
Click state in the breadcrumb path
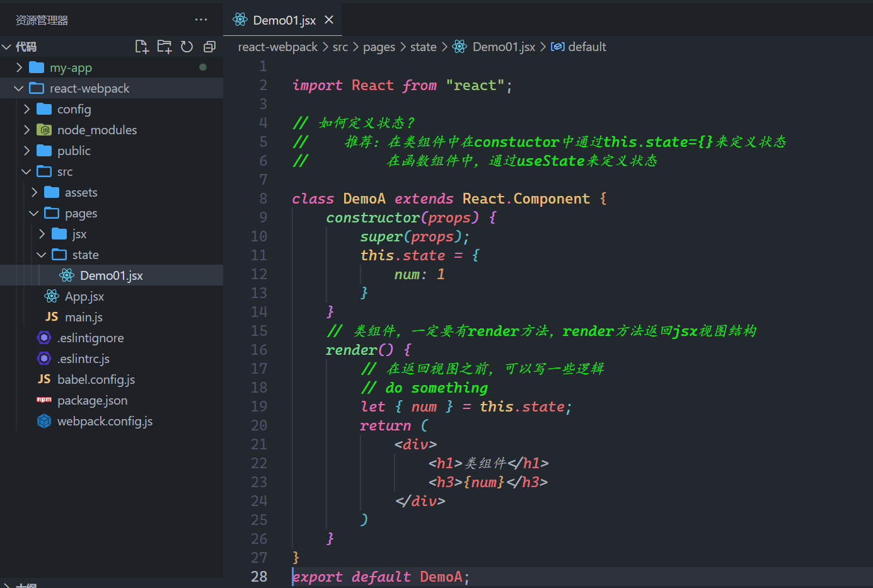click(x=424, y=47)
